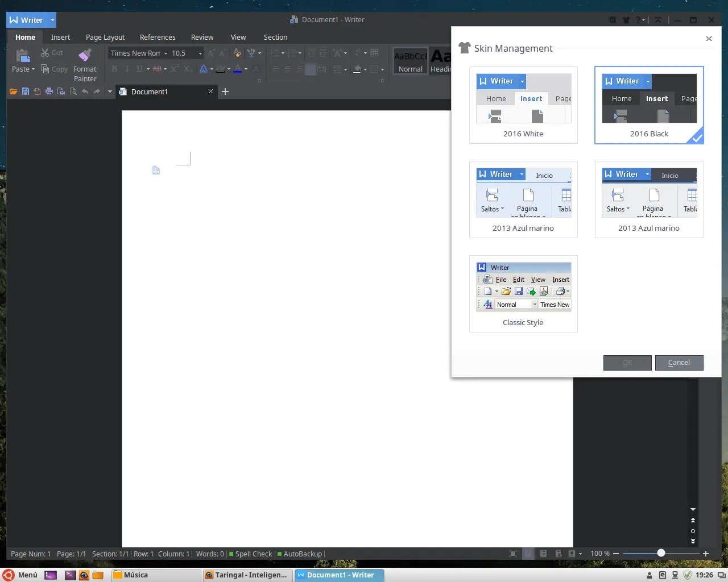The width and height of the screenshot is (728, 582).
Task: Click the Cut scissors icon
Action: (45, 53)
